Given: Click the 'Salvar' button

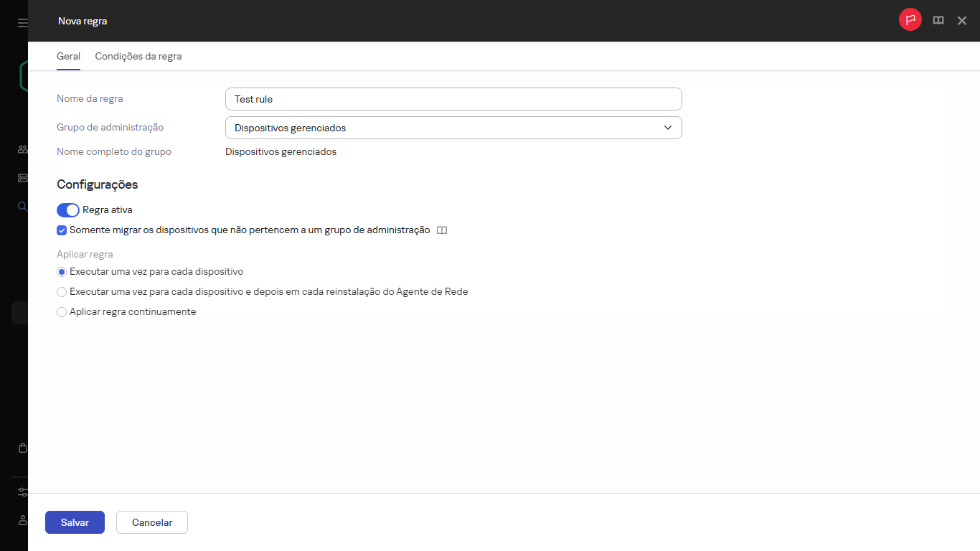Looking at the screenshot, I should 75,522.
